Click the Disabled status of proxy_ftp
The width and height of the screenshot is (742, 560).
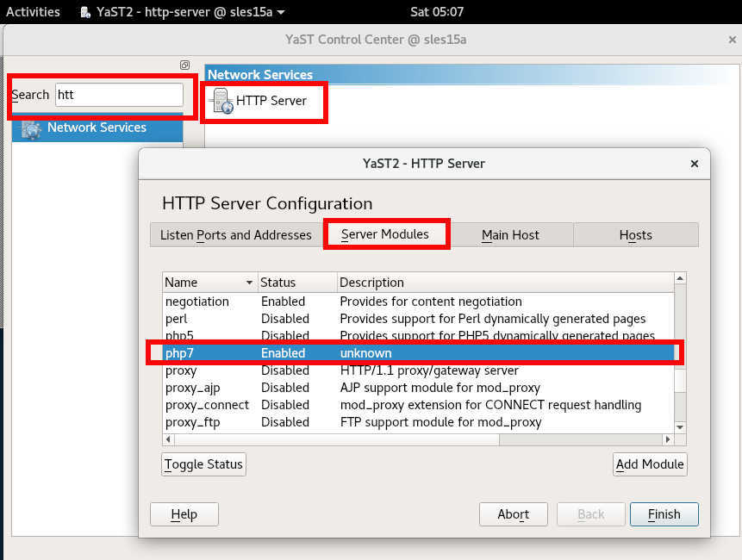tap(285, 422)
